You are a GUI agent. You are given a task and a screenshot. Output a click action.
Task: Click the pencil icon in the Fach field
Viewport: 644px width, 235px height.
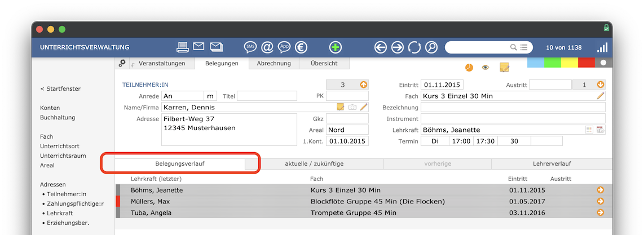coord(601,96)
